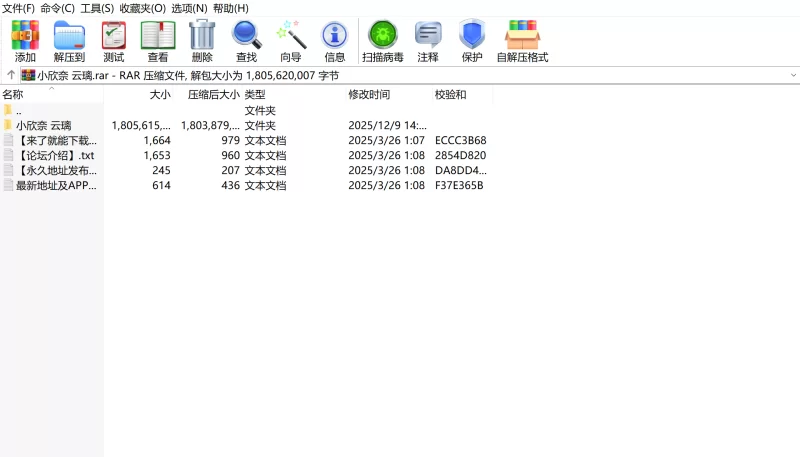Click size 1,664 in file list

point(157,140)
